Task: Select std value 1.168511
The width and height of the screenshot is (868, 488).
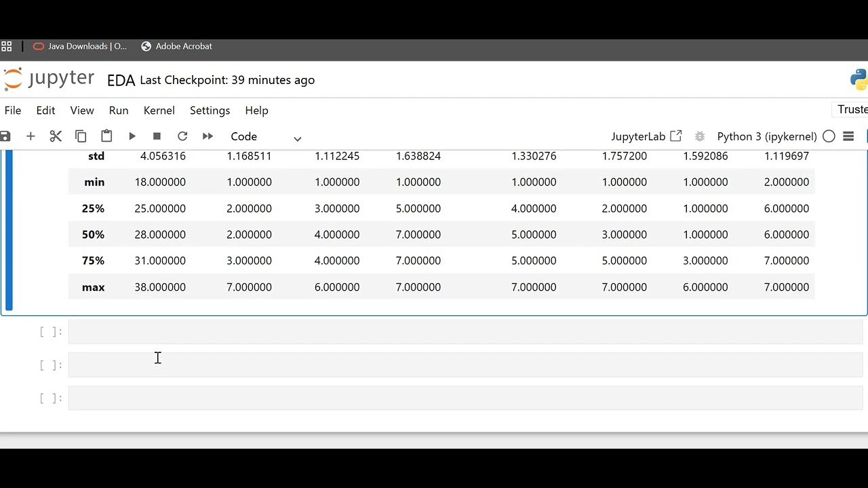Action: click(249, 156)
